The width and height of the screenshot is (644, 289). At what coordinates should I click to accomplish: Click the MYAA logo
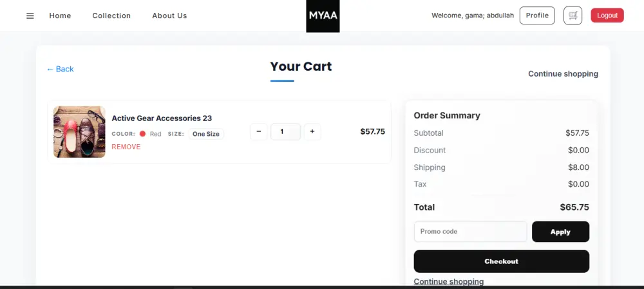pyautogui.click(x=323, y=15)
